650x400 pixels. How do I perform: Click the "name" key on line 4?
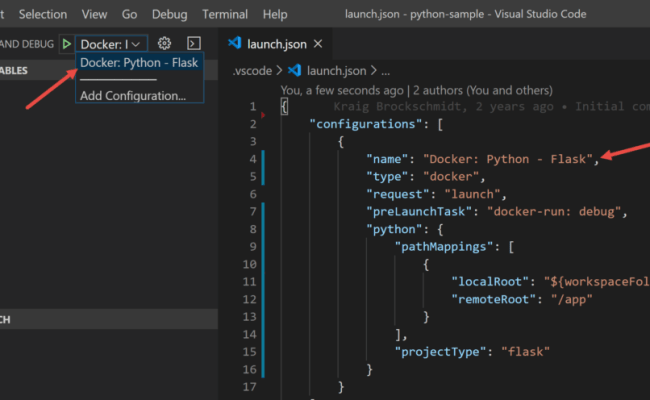click(387, 159)
